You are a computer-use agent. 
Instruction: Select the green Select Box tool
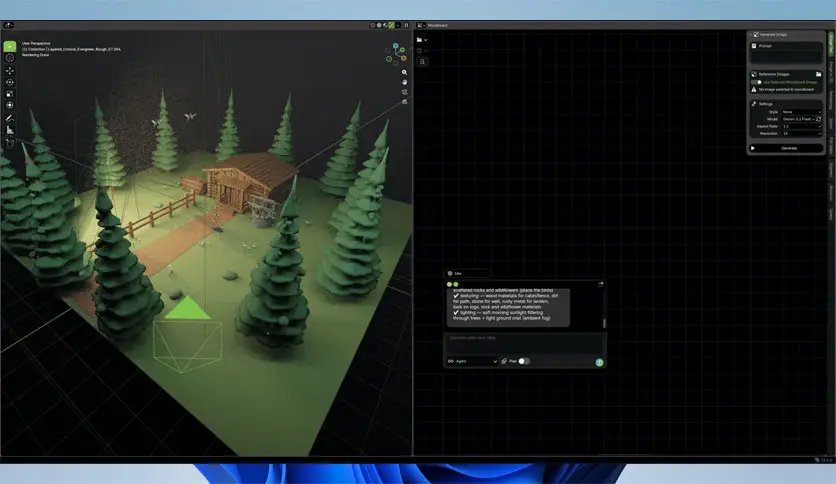click(x=10, y=47)
